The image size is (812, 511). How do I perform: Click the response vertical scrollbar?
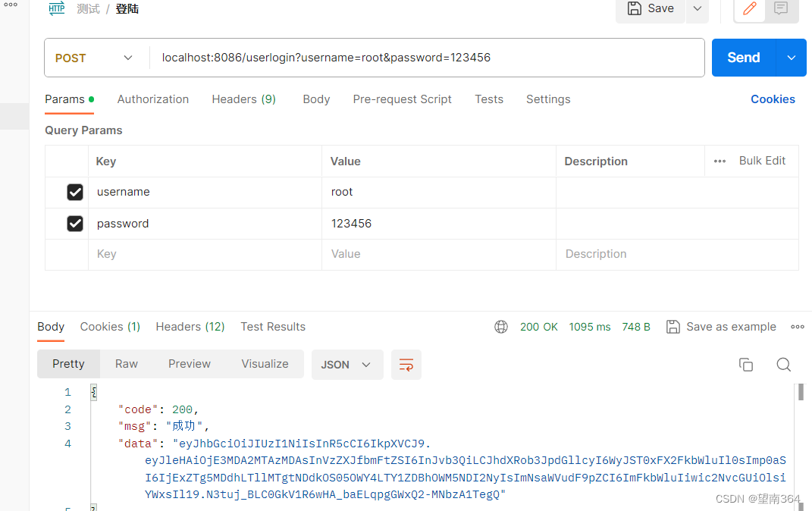801,392
